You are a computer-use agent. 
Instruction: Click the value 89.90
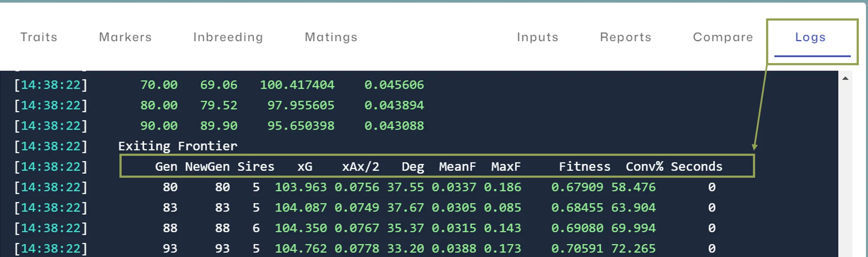point(219,126)
